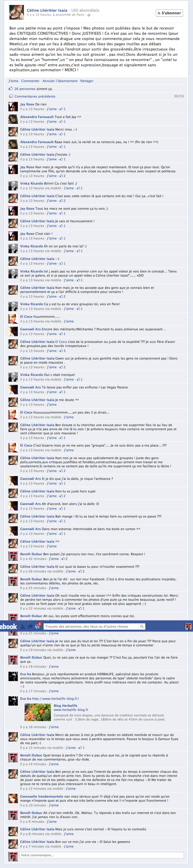This screenshot has height=868, width=193.
Task: Click the Votre commentaire input box
Action: coord(101,855)
